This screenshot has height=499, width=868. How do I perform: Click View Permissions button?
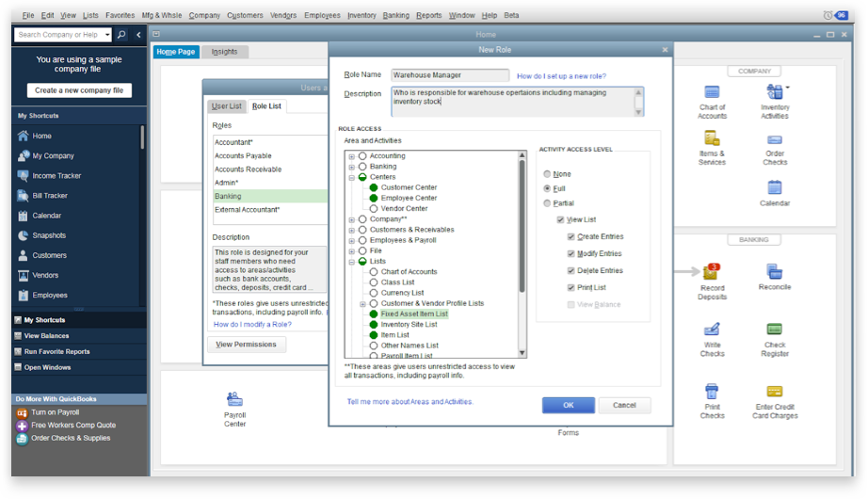click(247, 345)
